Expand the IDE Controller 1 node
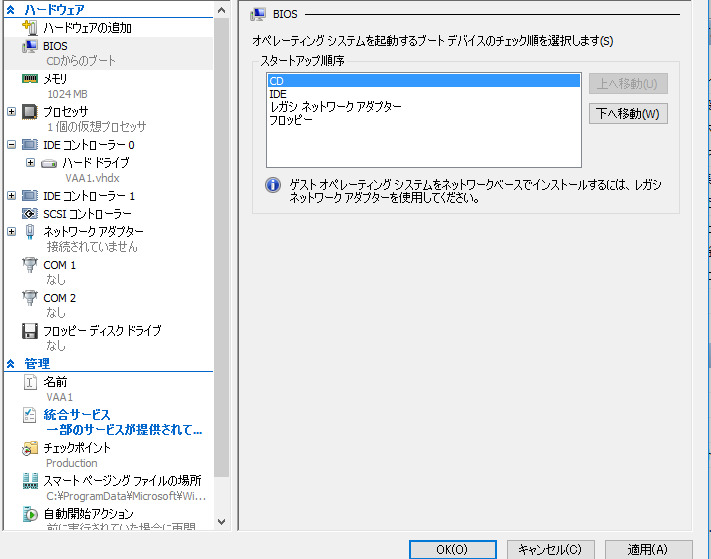 click(11, 196)
